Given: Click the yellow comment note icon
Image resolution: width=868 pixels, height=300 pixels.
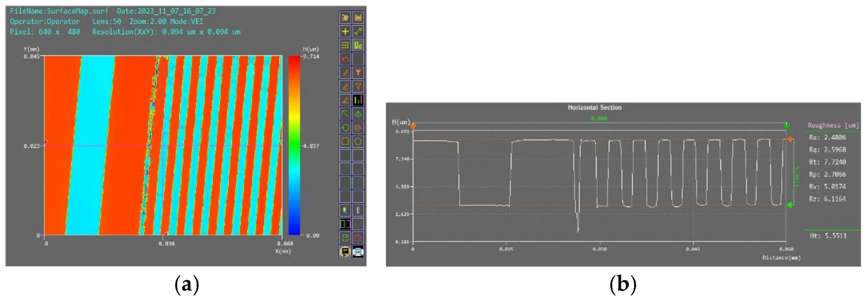Looking at the screenshot, I should pyautogui.click(x=345, y=252).
